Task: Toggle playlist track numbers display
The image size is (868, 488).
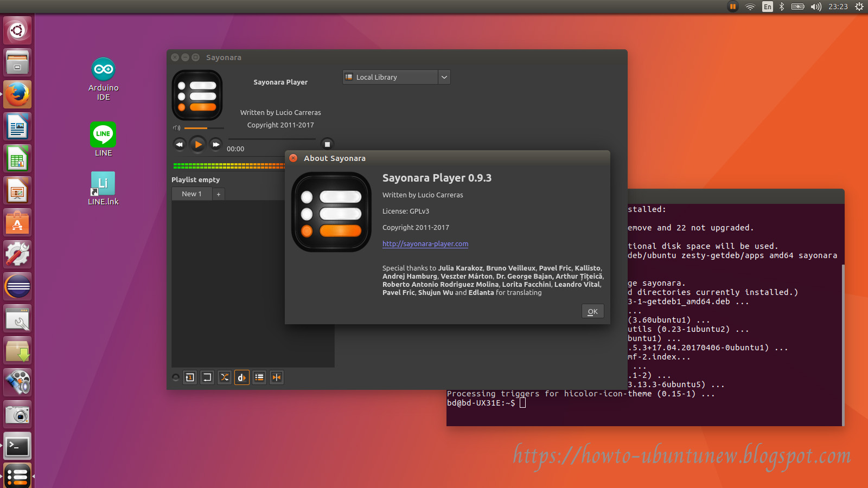Action: click(259, 377)
